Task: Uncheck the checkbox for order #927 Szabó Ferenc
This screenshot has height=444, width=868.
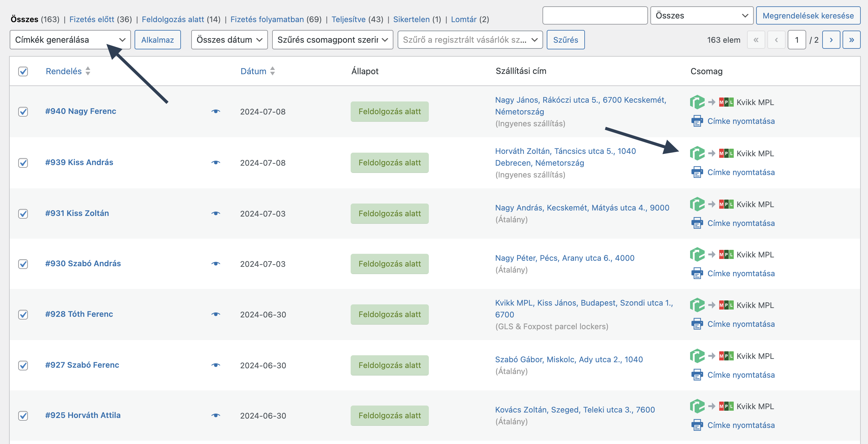Action: [x=23, y=365]
